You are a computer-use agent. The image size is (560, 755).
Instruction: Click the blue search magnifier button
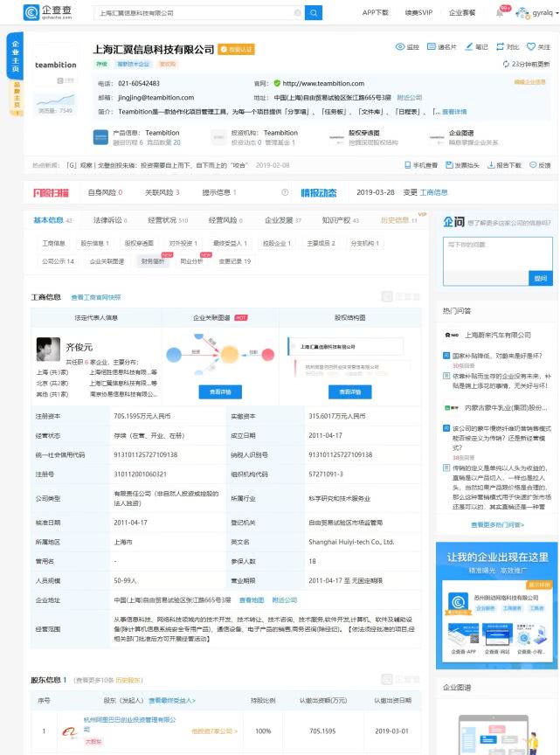pyautogui.click(x=314, y=12)
